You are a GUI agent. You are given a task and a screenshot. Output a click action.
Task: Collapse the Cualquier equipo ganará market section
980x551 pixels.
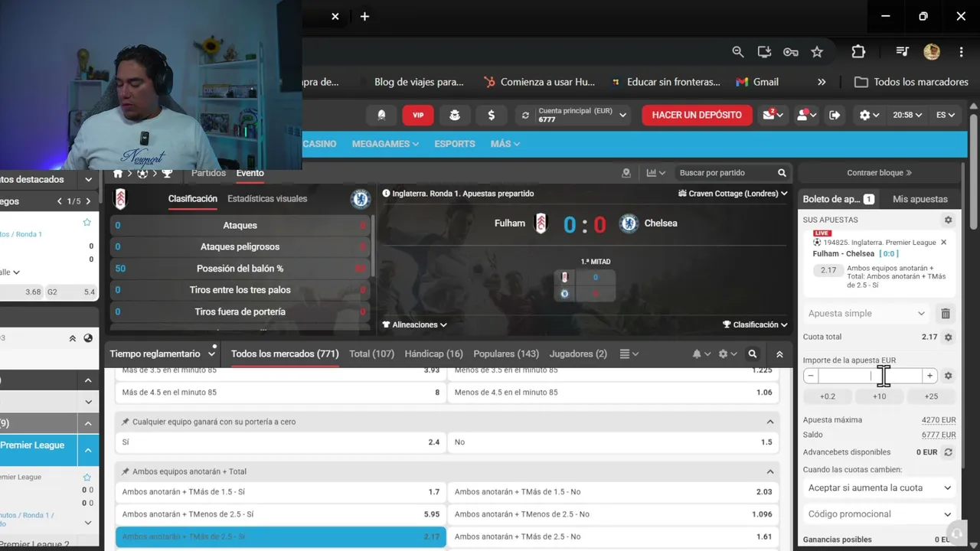pyautogui.click(x=770, y=422)
